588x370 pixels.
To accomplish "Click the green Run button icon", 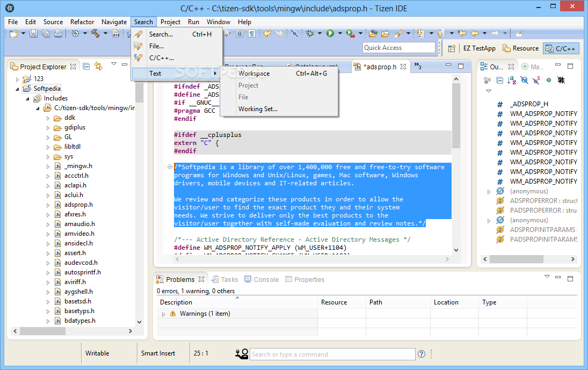I will 330,34.
